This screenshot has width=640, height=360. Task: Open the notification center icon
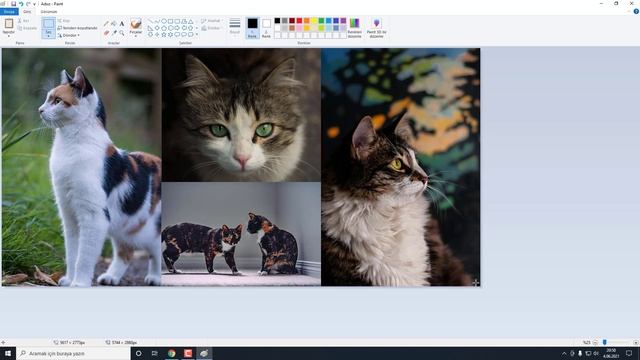[x=629, y=353]
